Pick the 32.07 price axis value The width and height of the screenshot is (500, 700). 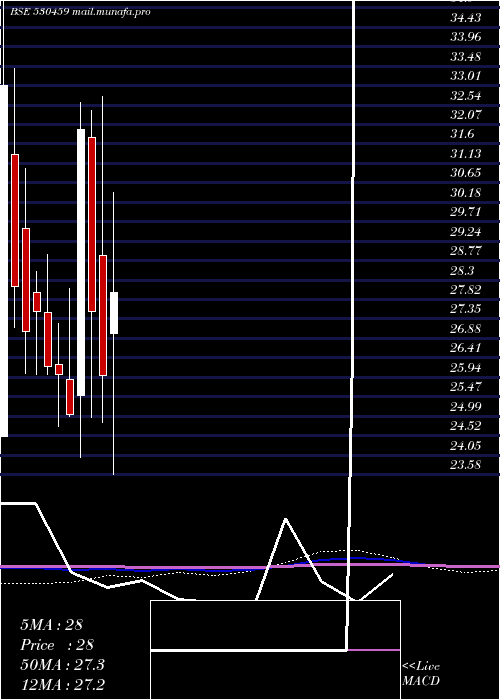pyautogui.click(x=466, y=115)
